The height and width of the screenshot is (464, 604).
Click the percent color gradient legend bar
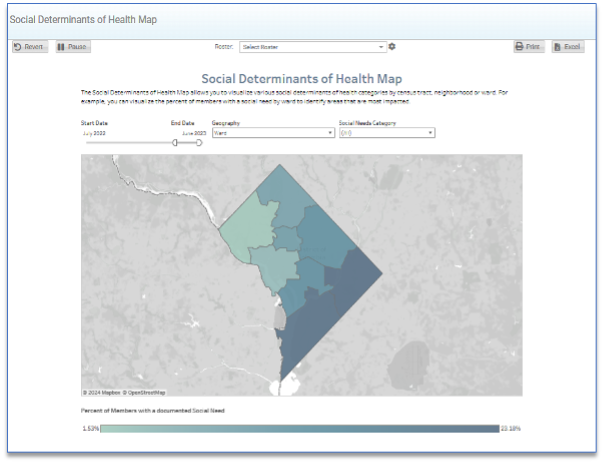[300, 428]
